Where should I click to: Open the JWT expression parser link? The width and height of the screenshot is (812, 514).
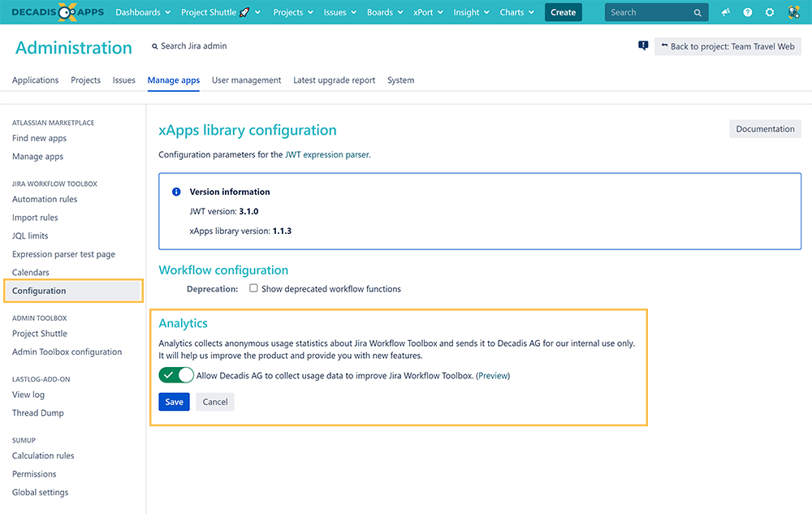[326, 155]
